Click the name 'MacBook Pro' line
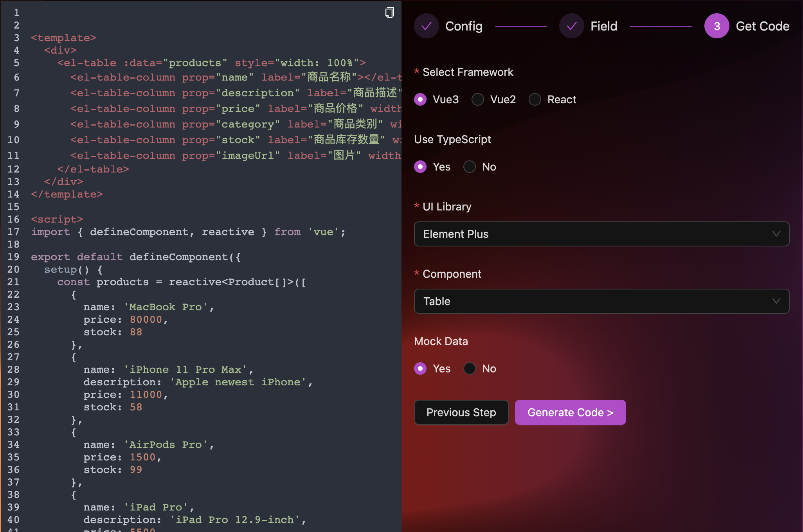803x532 pixels. pos(149,307)
